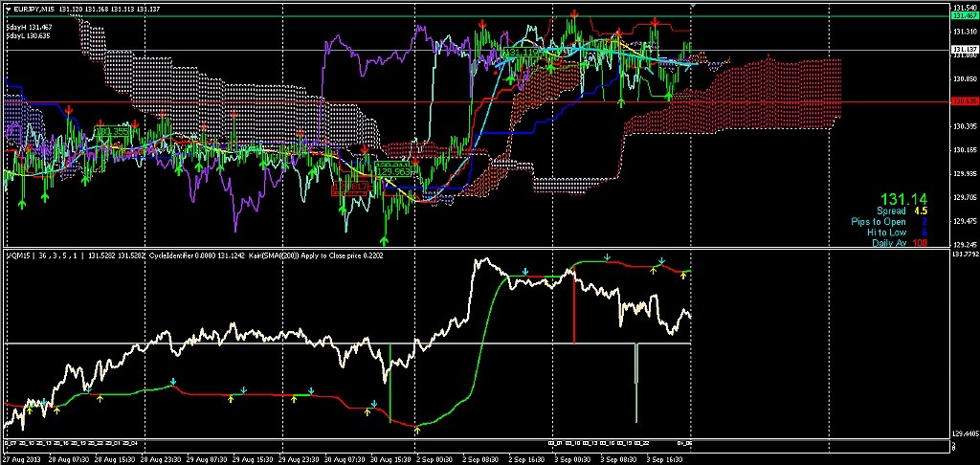Select the grey vertical spike in indicator window
This screenshot has height=465, width=980.
tap(636, 382)
